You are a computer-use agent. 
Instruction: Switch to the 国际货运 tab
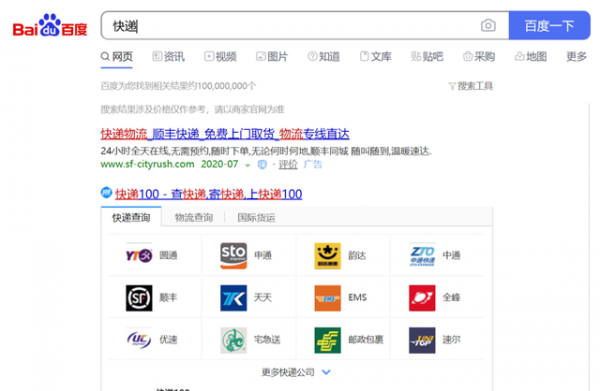click(x=256, y=218)
